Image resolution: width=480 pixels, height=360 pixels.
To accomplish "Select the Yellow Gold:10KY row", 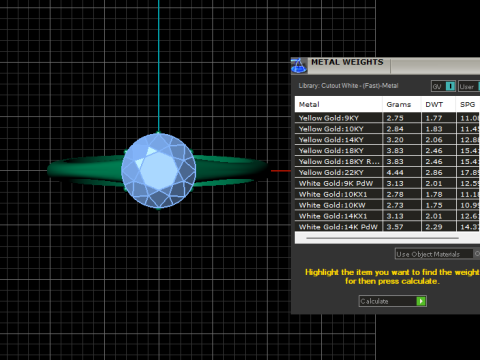I will (x=387, y=129).
